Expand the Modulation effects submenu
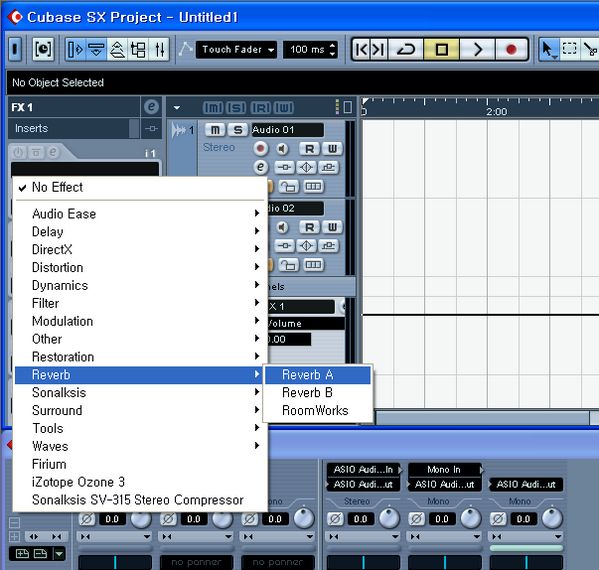This screenshot has height=570, width=599. [140, 321]
